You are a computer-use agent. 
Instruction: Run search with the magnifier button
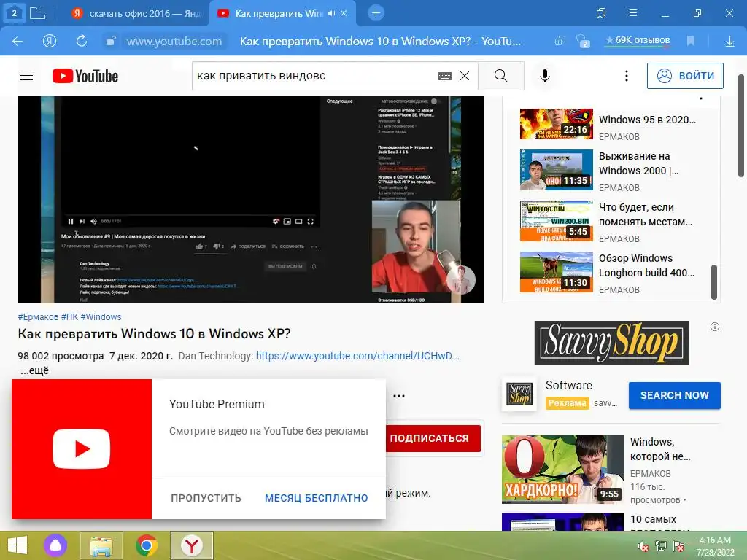(501, 76)
